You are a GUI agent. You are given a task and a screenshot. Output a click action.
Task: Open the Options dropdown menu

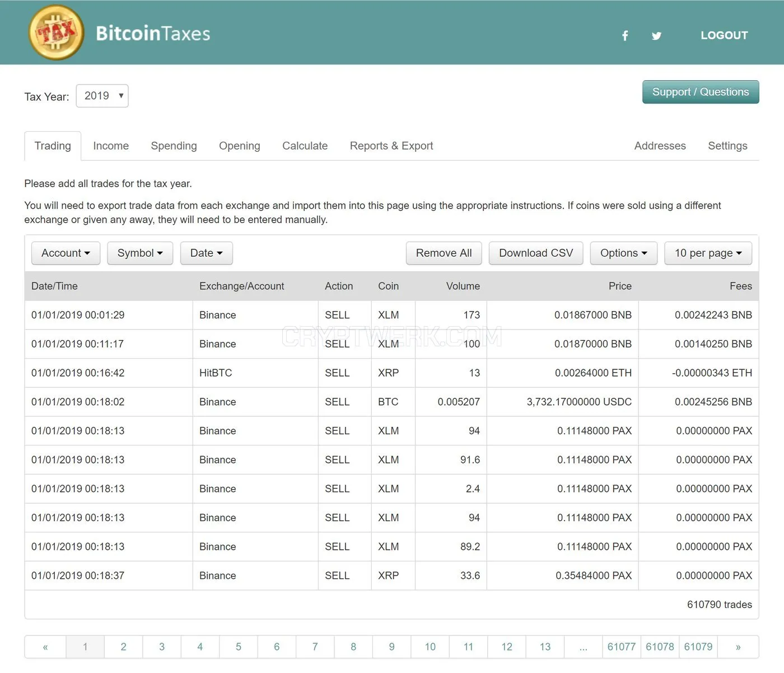(623, 253)
